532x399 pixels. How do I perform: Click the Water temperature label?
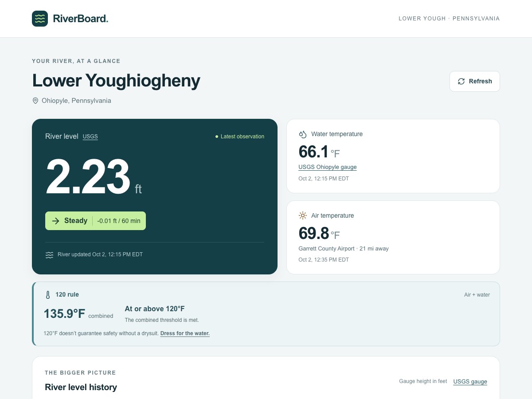click(x=337, y=134)
